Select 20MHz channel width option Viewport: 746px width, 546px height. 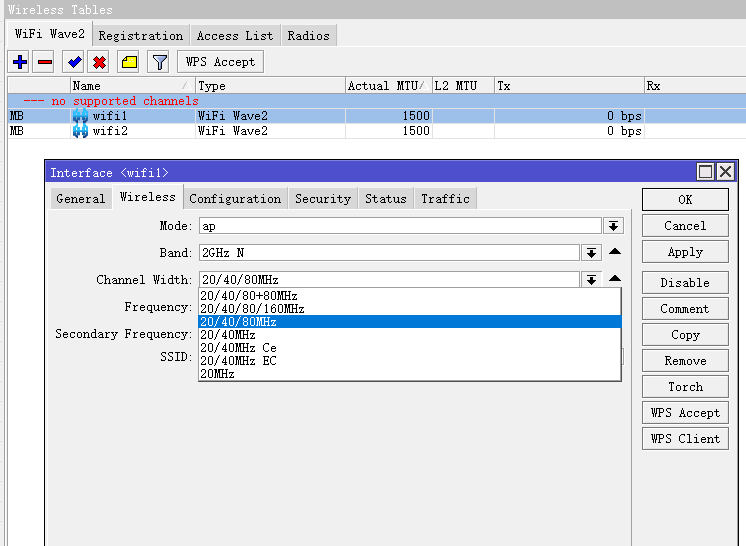[218, 374]
